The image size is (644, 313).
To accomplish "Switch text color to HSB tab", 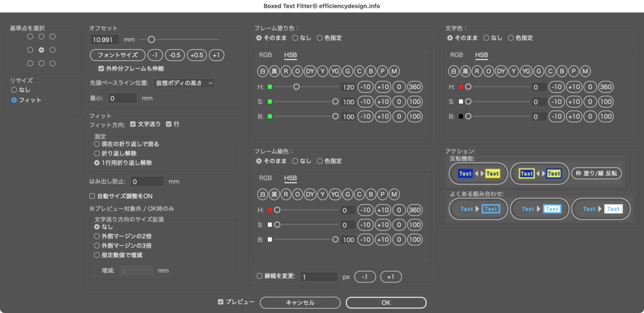I will click(482, 55).
